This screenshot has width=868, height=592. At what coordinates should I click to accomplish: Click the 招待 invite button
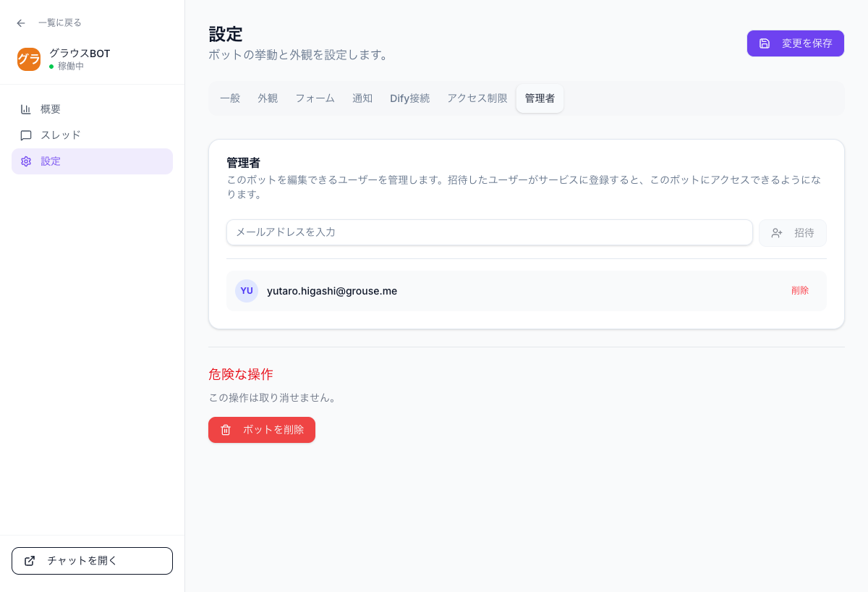(x=793, y=233)
